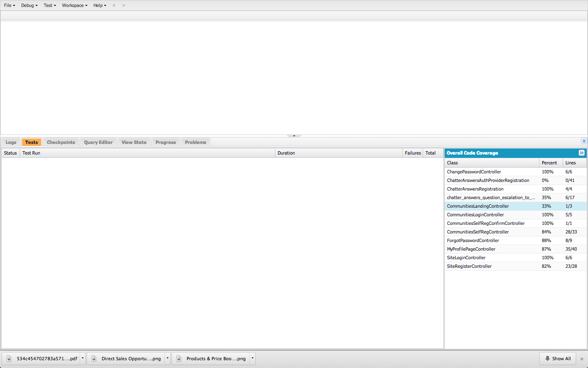
Task: Select ForgotPasswordController class row
Action: click(516, 240)
